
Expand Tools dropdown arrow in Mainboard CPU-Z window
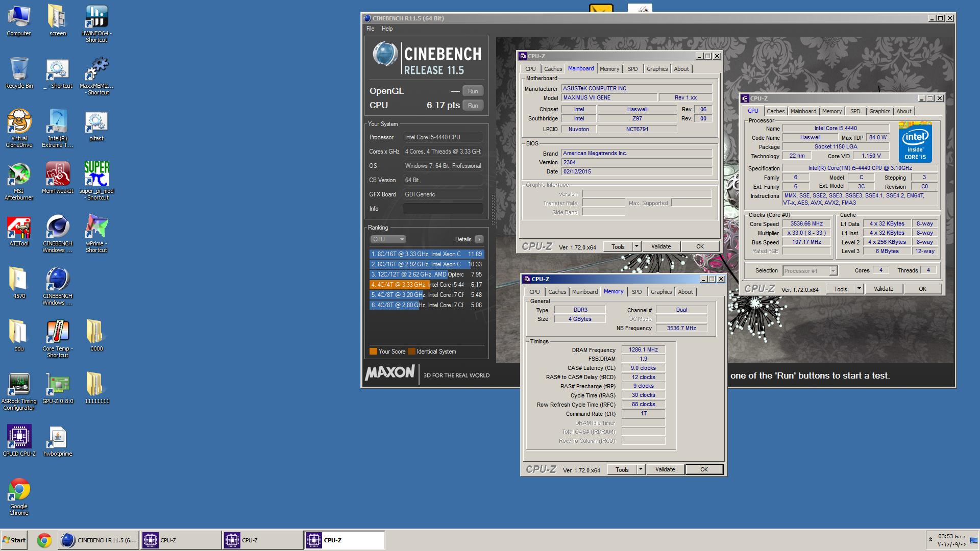click(636, 247)
